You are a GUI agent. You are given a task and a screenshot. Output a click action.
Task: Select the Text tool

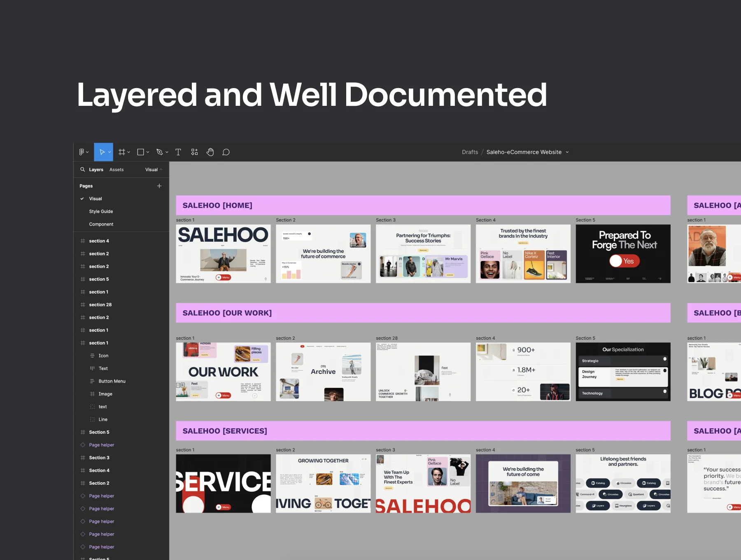(x=178, y=152)
